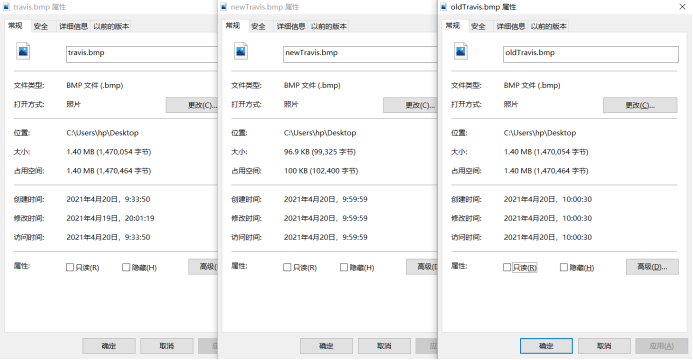This screenshot has height=360, width=693.
Task: Confirm with 确定 in oldTravis.bmp window
Action: [546, 346]
